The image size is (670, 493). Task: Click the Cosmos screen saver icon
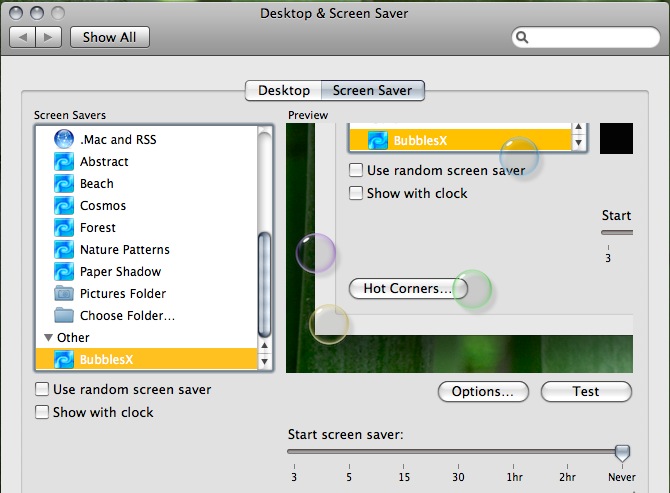click(64, 205)
